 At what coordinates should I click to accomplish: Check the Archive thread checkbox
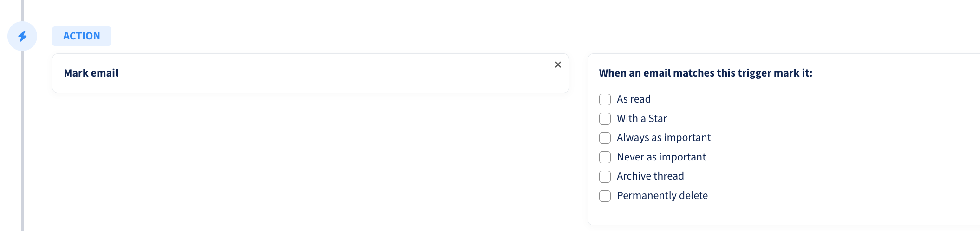605,176
